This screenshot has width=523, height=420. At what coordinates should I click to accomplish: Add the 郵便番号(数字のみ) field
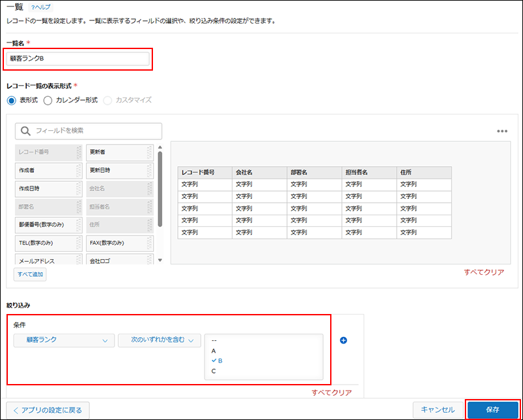point(48,225)
